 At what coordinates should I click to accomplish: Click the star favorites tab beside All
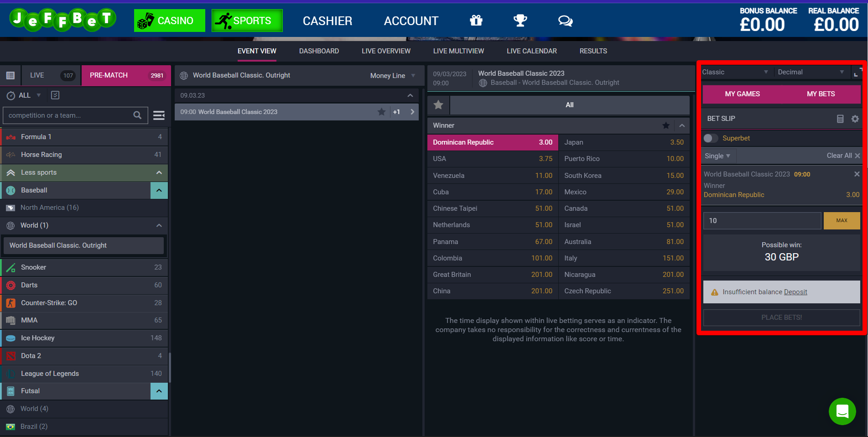(438, 105)
